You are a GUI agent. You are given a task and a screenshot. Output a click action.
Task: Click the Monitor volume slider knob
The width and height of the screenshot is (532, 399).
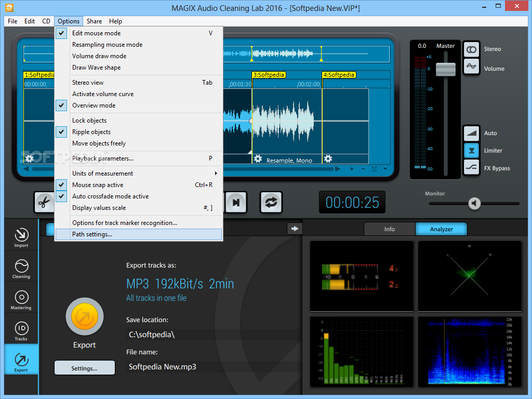coord(474,203)
